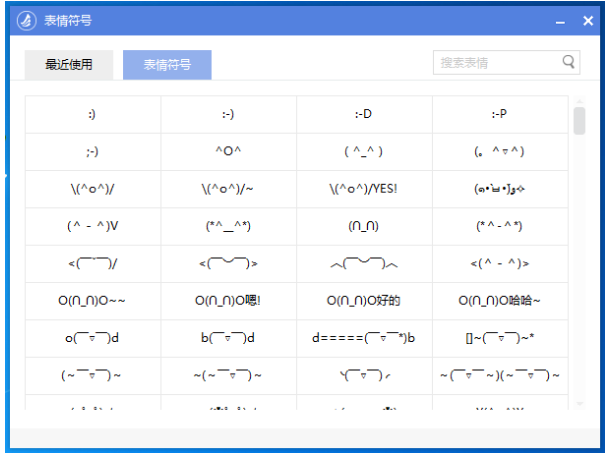Click the vertical scrollbar thumb

(x=579, y=120)
